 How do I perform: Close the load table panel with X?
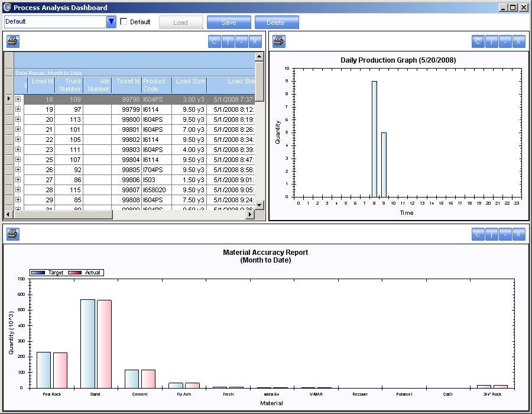(x=255, y=41)
